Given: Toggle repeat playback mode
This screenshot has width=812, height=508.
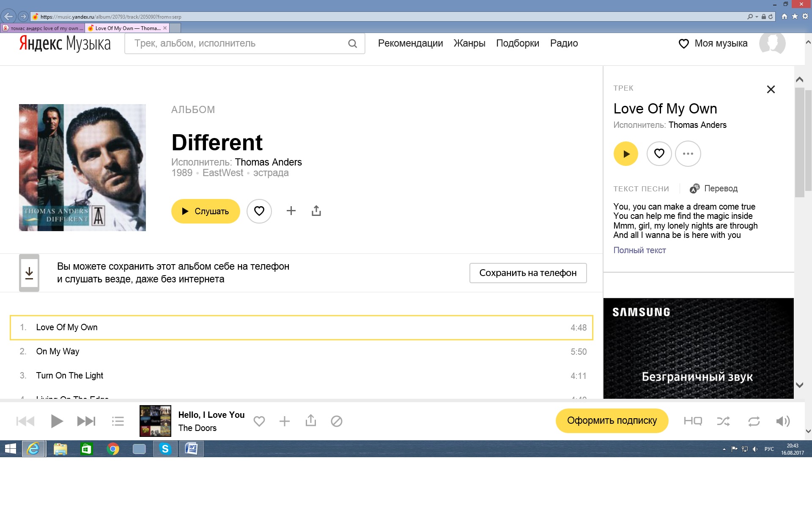Looking at the screenshot, I should point(754,421).
